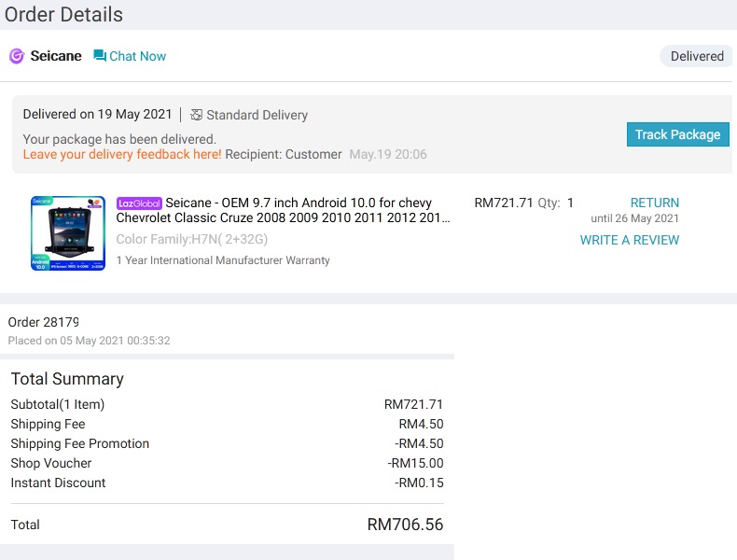Click the total amount RM706.56
Image resolution: width=737 pixels, height=560 pixels.
(x=405, y=525)
